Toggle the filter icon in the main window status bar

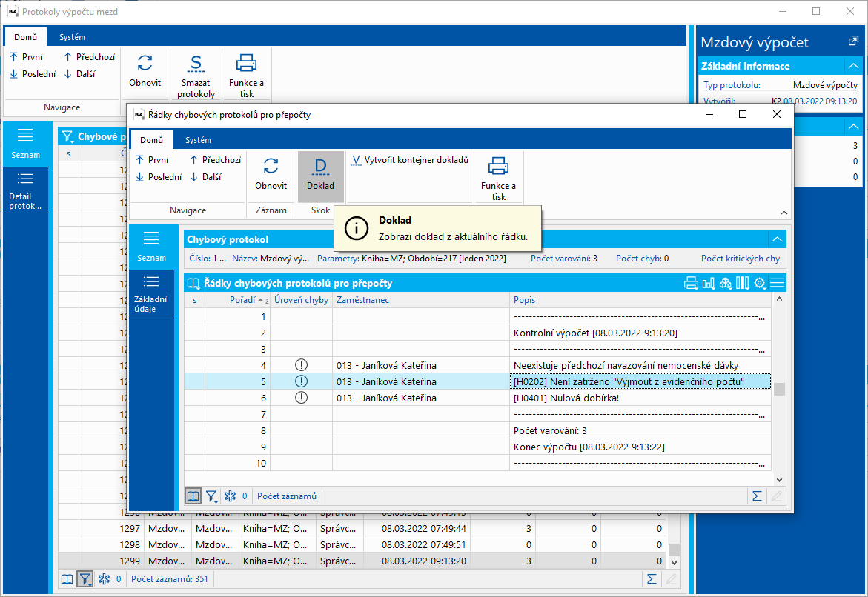(86, 579)
